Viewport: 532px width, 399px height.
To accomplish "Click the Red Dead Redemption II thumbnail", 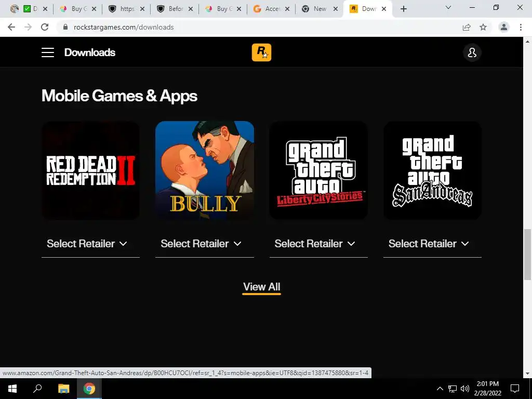I will [x=90, y=170].
